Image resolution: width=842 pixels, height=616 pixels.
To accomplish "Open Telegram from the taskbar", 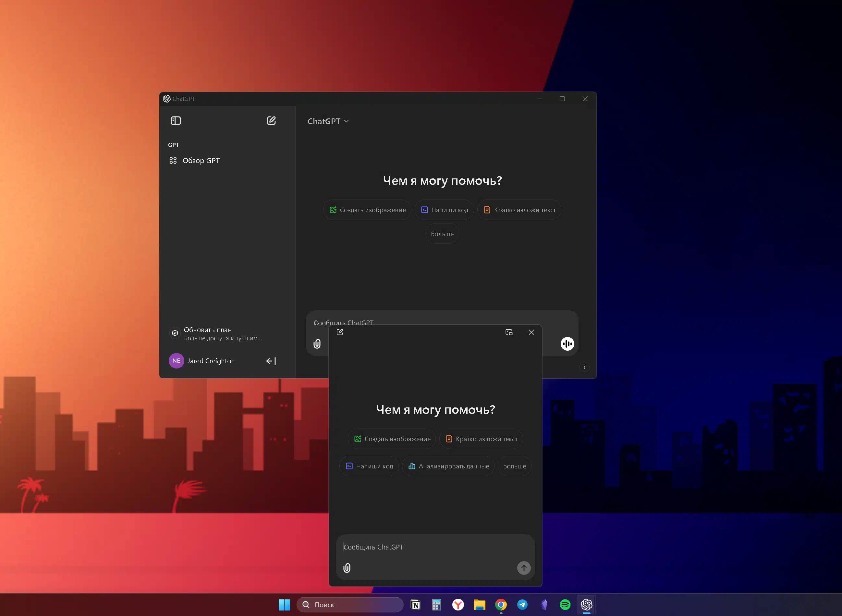I will tap(522, 605).
